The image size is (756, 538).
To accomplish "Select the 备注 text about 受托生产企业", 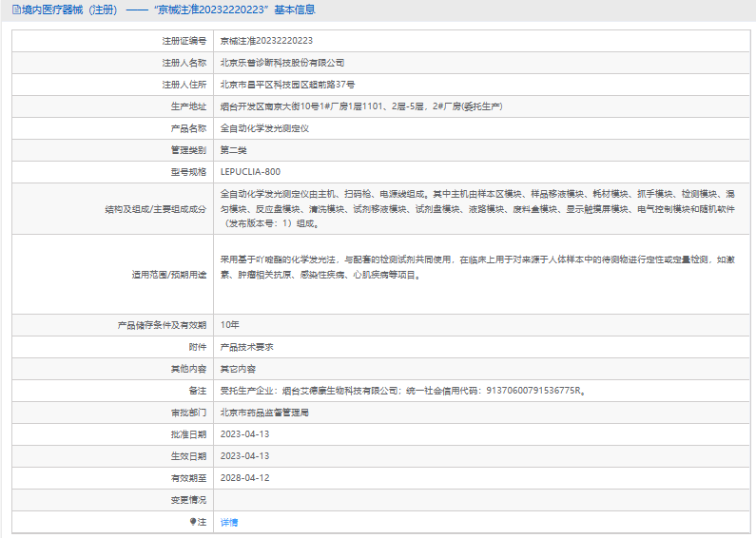I will click(403, 391).
